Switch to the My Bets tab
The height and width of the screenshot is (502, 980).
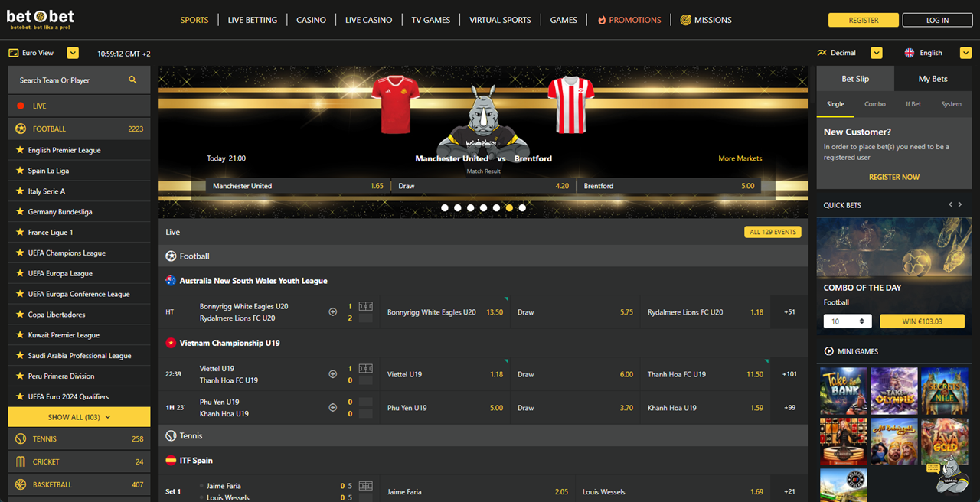click(933, 78)
